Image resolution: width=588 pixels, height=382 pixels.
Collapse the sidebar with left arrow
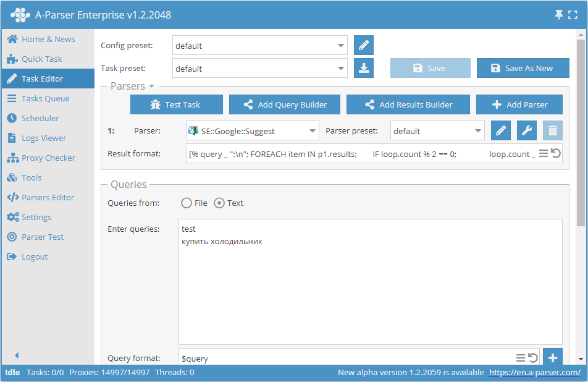17,355
